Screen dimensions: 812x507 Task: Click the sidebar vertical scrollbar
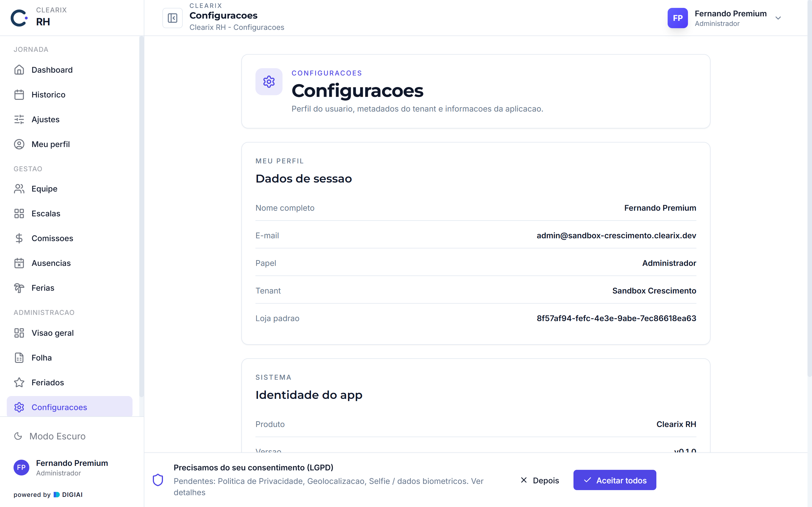point(141,217)
